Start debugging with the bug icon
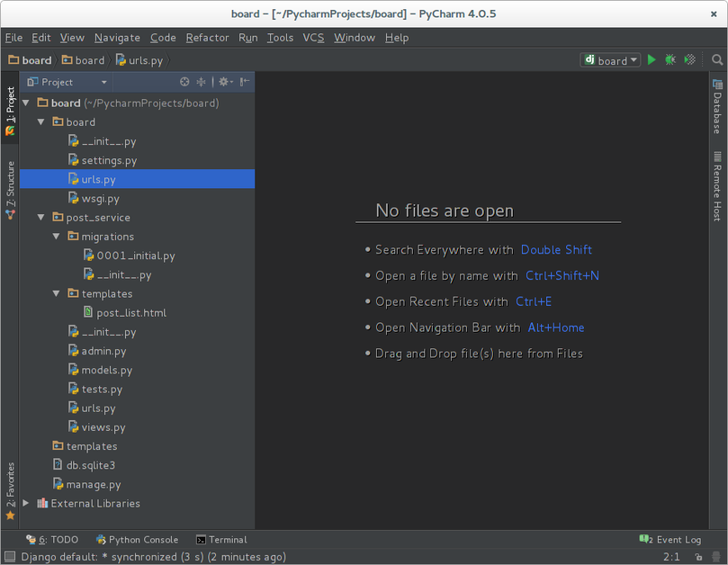This screenshot has width=728, height=565. (670, 60)
